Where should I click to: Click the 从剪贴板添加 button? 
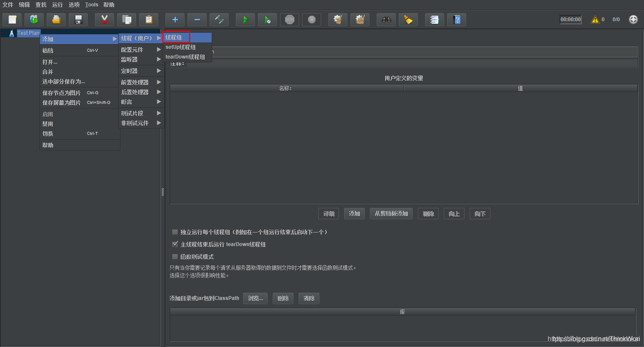click(x=391, y=214)
